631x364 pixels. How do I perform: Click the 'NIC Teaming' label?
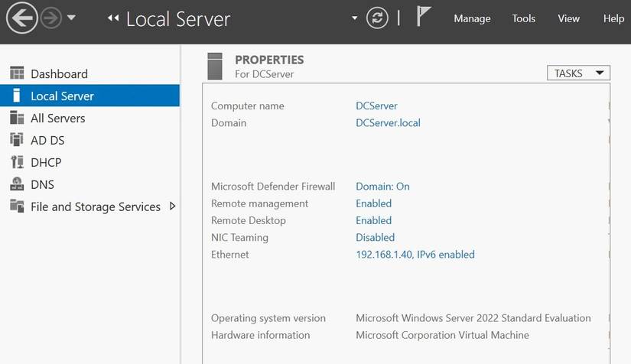click(x=239, y=238)
